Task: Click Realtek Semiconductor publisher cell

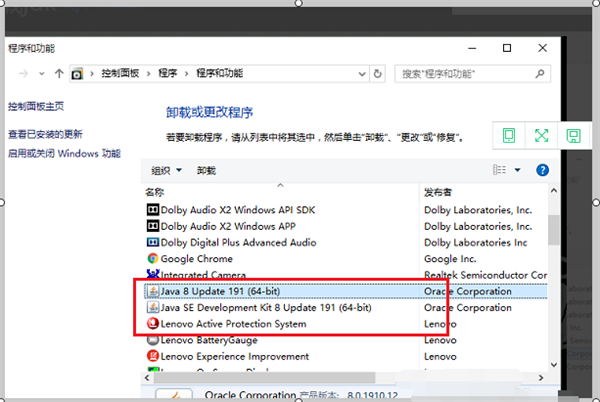Action: click(x=485, y=275)
